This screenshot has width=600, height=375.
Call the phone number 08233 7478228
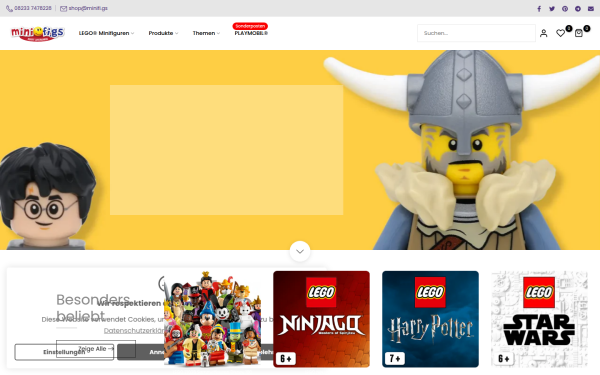[x=33, y=8]
